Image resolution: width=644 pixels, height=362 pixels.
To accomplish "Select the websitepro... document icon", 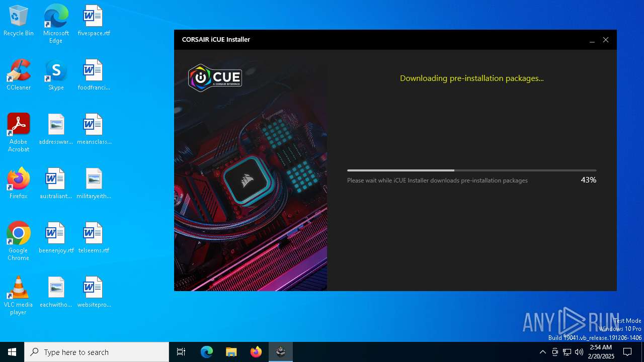I will [x=94, y=293].
